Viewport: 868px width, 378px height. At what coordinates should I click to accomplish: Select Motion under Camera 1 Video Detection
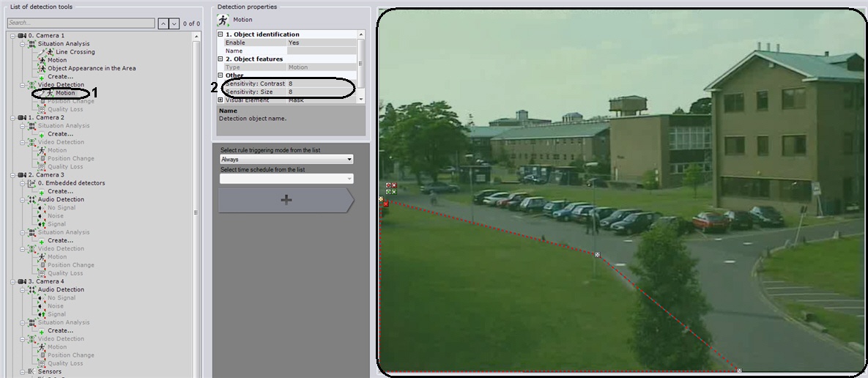click(64, 93)
